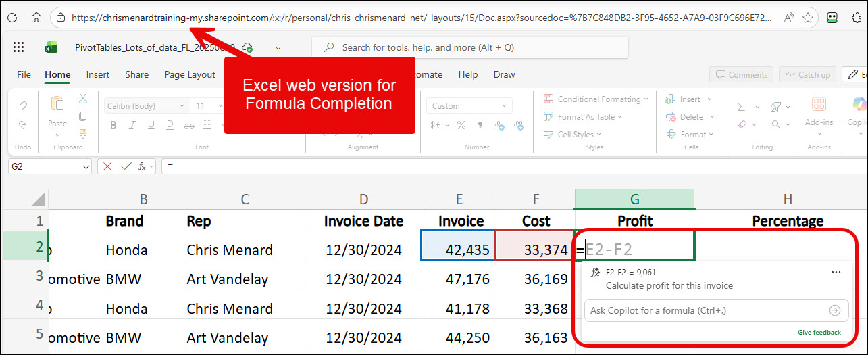Viewport: 868px width, 355px height.
Task: Cancel formula entry with red X
Action: (107, 166)
